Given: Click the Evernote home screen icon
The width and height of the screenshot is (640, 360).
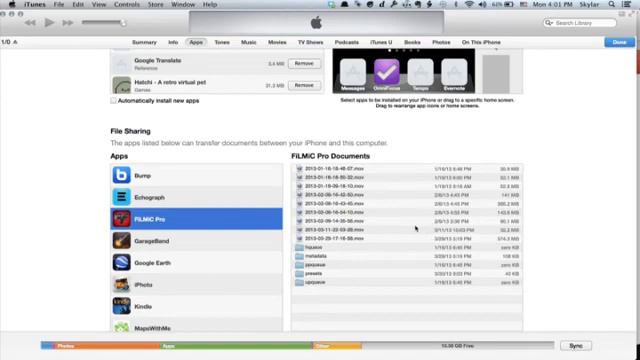Looking at the screenshot, I should click(454, 72).
